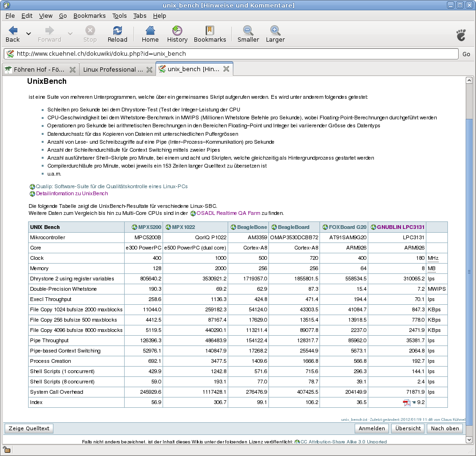Close the Föhren Hof tab
Screen dimensions: 476x456
(x=73, y=69)
